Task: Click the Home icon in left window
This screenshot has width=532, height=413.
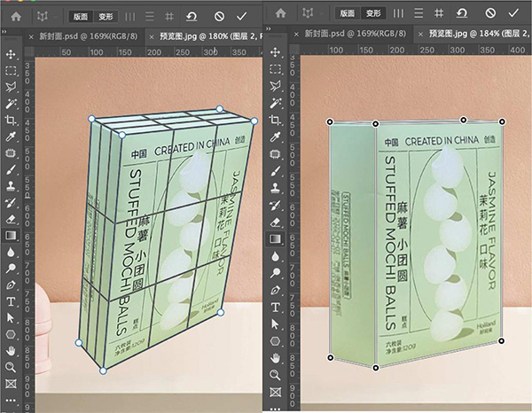Action: click(16, 16)
